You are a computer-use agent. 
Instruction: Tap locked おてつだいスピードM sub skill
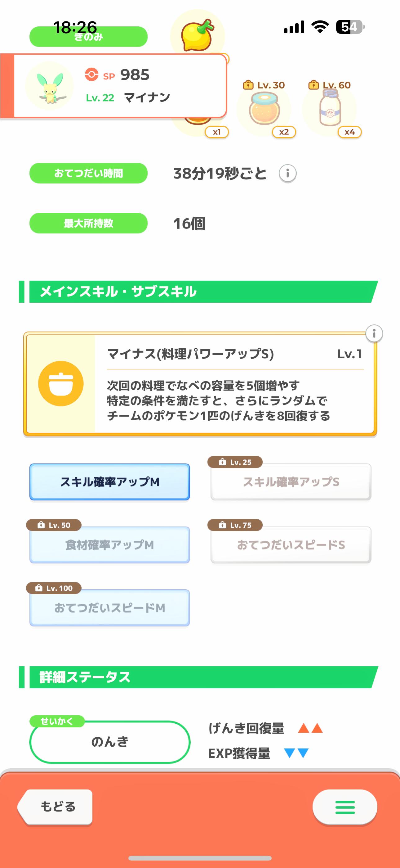pos(110,608)
